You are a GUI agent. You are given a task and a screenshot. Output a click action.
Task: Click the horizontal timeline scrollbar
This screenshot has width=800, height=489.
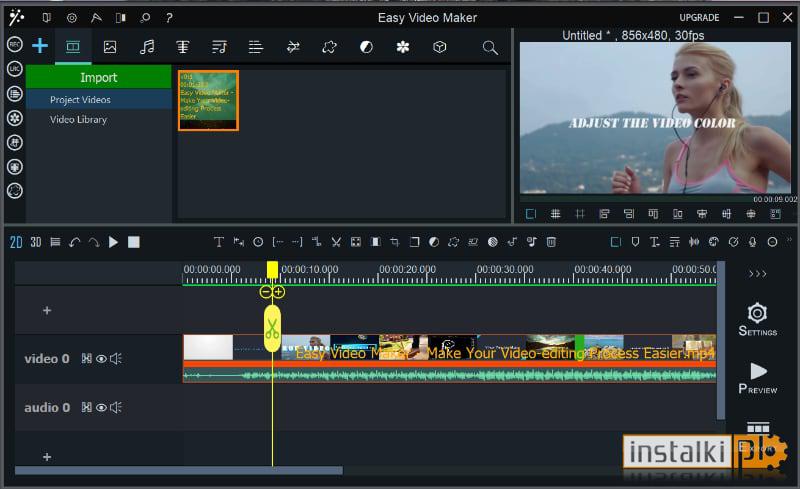pyautogui.click(x=179, y=470)
